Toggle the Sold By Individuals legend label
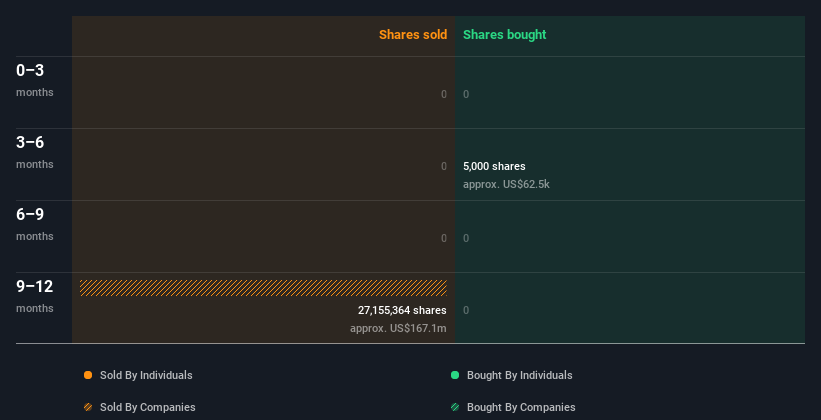The height and width of the screenshot is (420, 821). 146,375
